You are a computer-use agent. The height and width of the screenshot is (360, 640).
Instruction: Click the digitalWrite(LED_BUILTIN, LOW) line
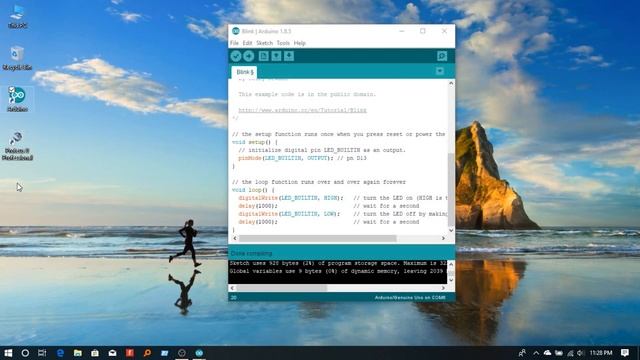click(x=289, y=214)
